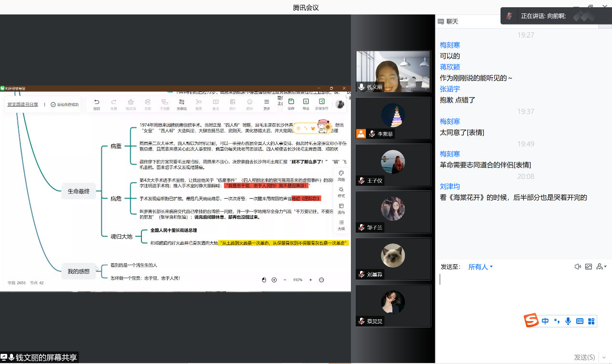Open the 画布 canvas settings panel
This screenshot has height=364, width=612.
click(x=341, y=208)
